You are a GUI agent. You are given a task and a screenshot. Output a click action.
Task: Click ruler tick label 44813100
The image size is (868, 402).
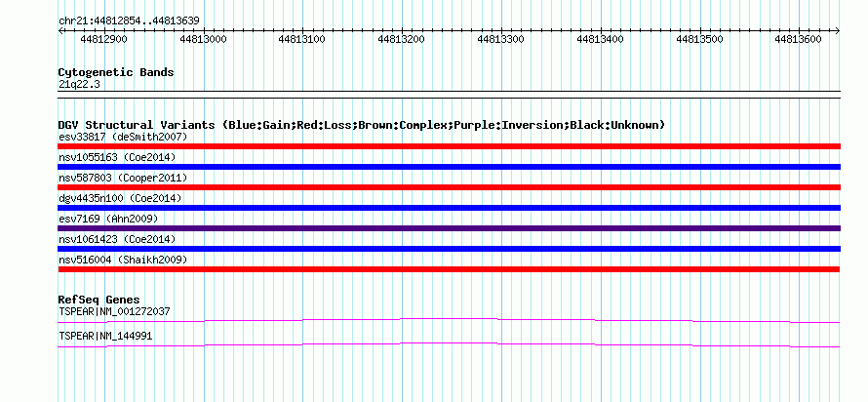(301, 39)
